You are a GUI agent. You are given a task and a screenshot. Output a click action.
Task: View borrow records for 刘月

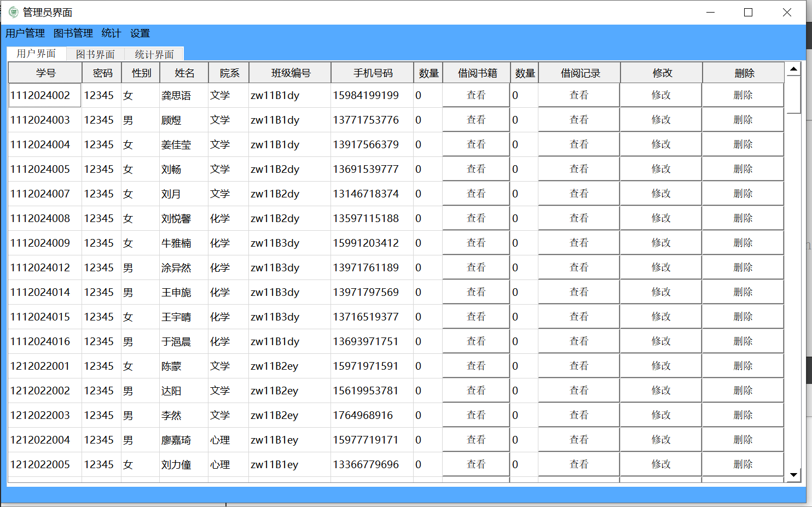click(579, 194)
